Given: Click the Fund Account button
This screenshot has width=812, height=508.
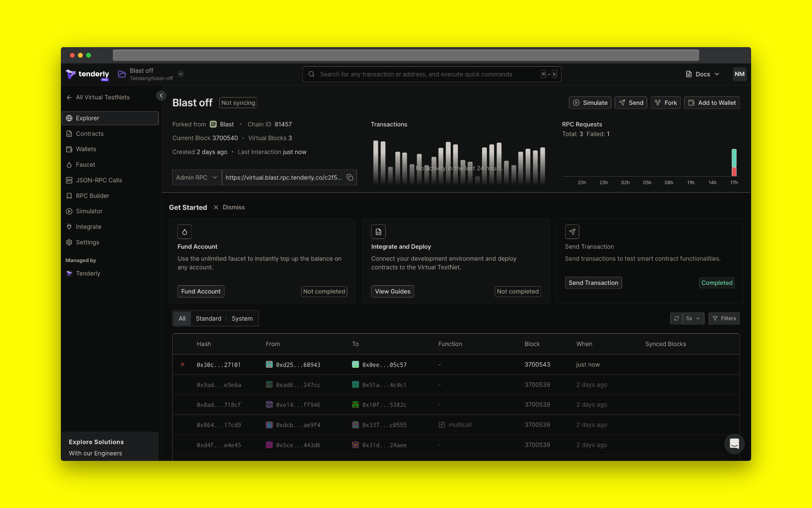Looking at the screenshot, I should pos(201,291).
